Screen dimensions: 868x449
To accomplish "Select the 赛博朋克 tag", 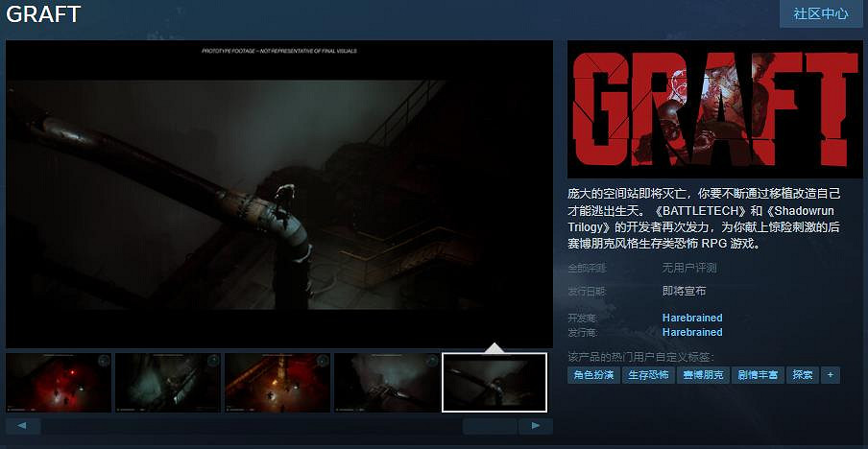I will coord(703,375).
